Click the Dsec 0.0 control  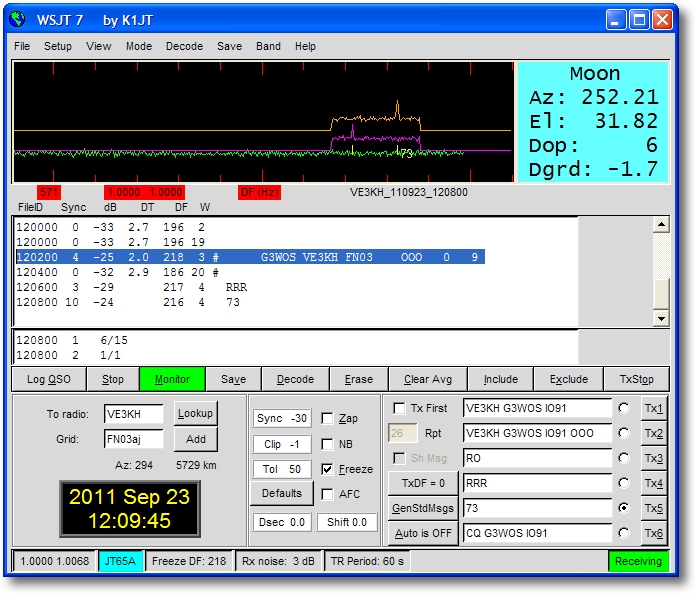click(x=282, y=523)
